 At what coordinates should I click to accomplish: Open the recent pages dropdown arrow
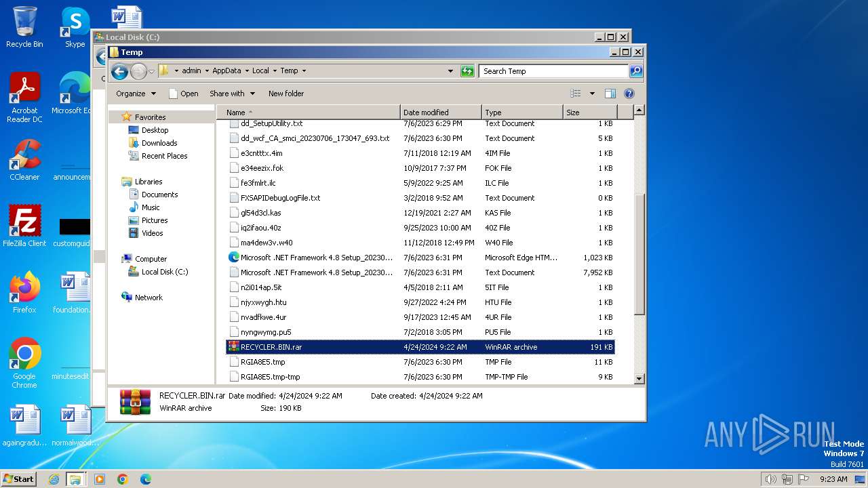152,71
